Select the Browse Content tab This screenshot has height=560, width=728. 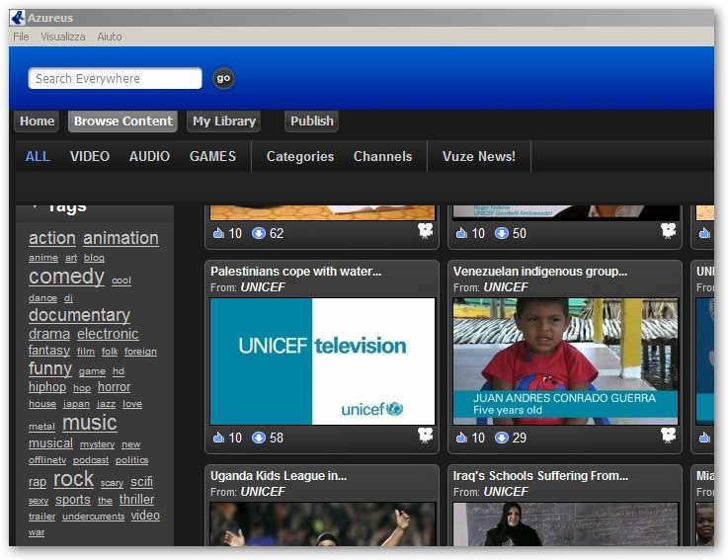coord(123,121)
